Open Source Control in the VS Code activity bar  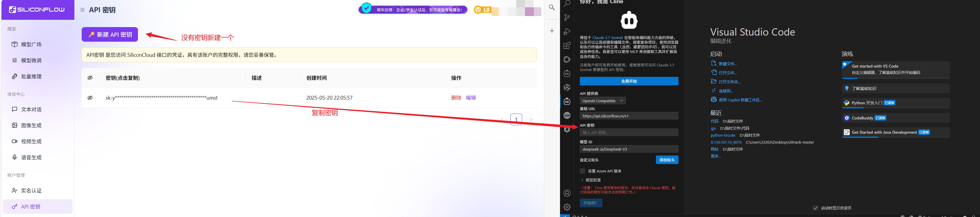pos(567,17)
